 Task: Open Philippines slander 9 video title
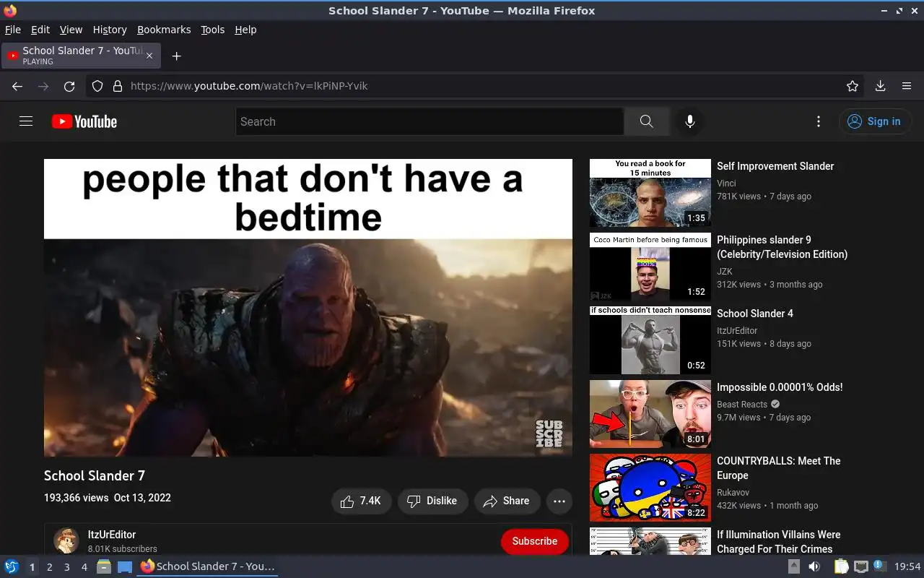click(782, 247)
